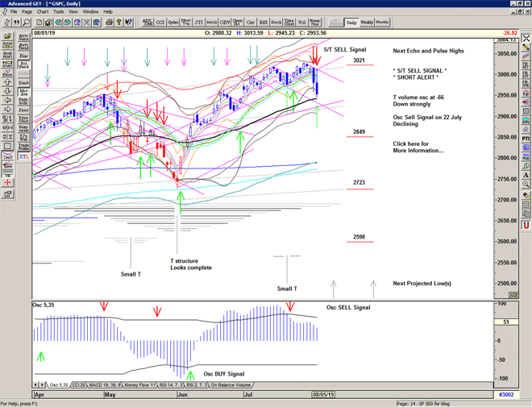Click the OBV study toolbar button
The width and height of the screenshot is (532, 407).
pos(225,23)
